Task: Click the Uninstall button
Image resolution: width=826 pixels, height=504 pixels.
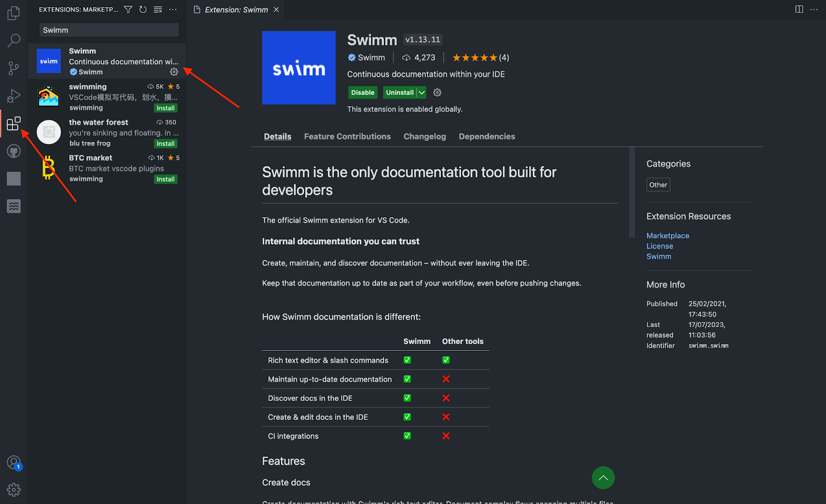Action: pyautogui.click(x=400, y=92)
